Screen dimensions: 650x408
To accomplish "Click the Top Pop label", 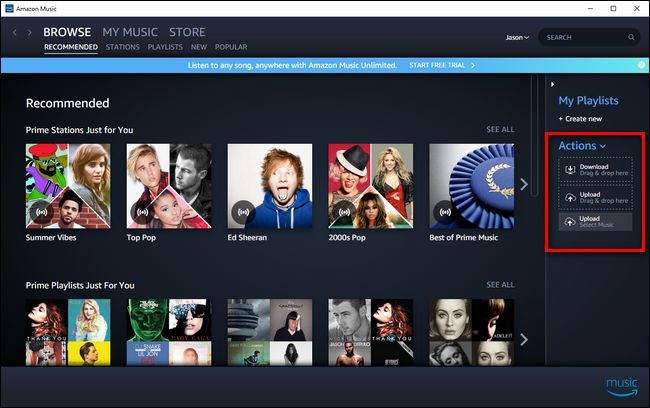I will click(x=141, y=238).
